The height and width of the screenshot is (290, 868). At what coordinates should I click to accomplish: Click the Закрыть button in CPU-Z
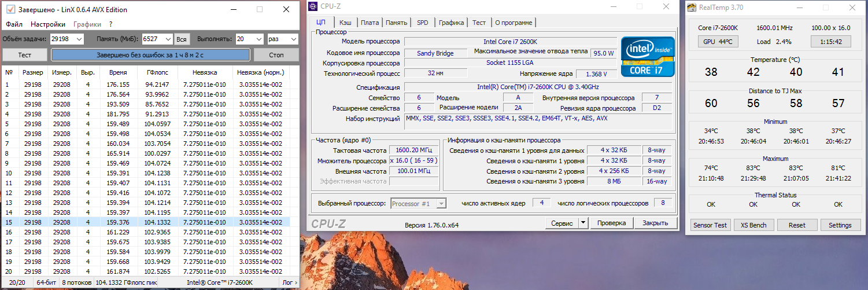tap(655, 223)
